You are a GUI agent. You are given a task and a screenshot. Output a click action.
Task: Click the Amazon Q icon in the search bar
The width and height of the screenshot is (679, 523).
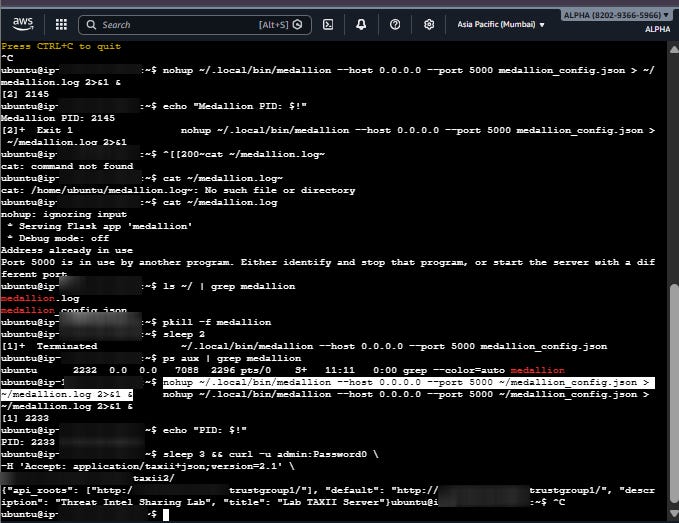(x=297, y=25)
